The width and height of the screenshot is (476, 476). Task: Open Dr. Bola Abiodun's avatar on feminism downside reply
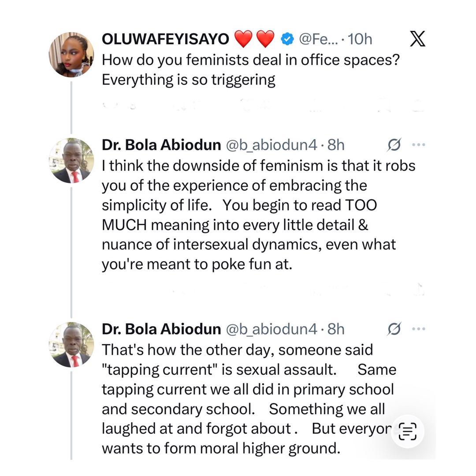(x=71, y=160)
